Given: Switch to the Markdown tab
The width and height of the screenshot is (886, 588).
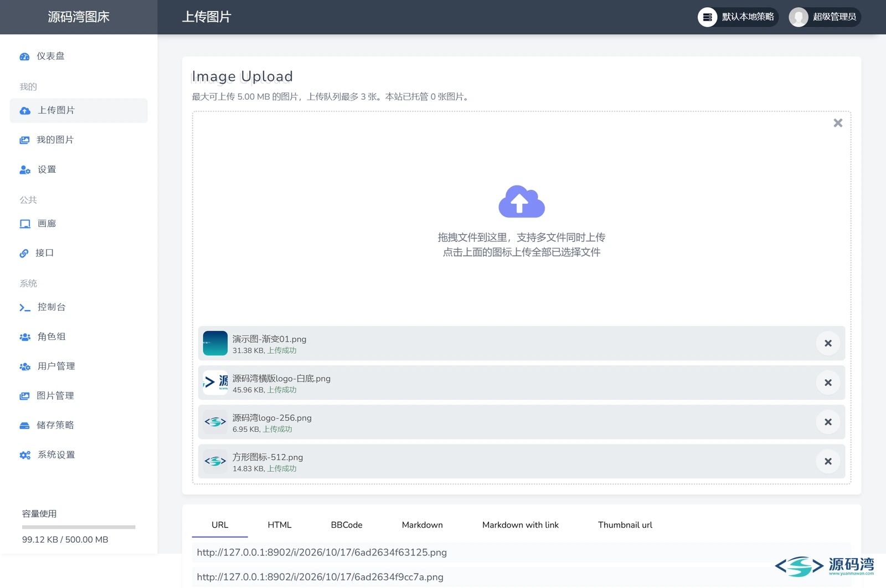Looking at the screenshot, I should click(x=423, y=525).
